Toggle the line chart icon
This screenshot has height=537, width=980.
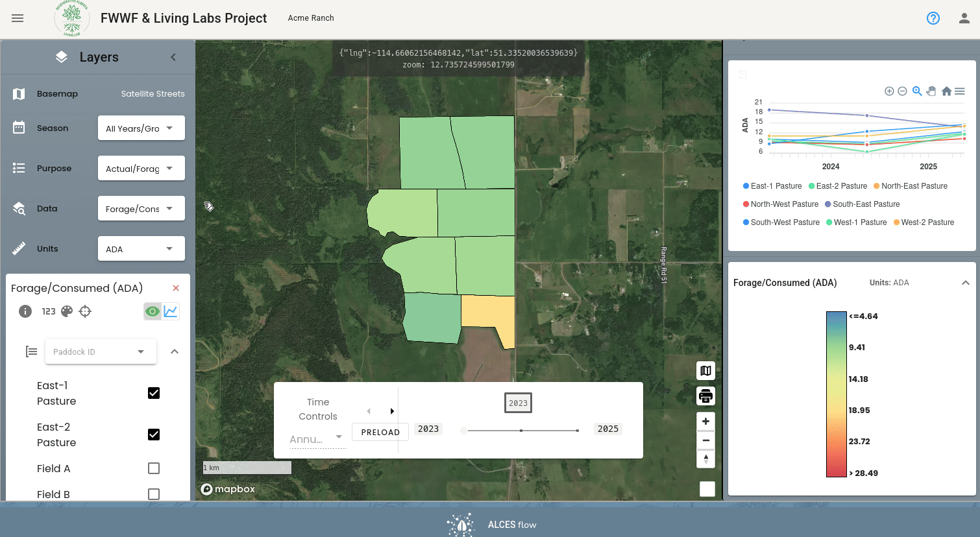coord(171,311)
